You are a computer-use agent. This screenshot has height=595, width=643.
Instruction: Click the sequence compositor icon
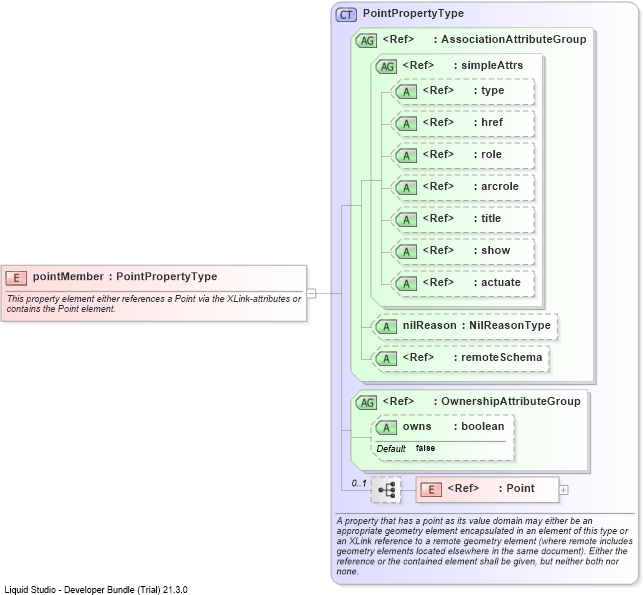tap(386, 490)
